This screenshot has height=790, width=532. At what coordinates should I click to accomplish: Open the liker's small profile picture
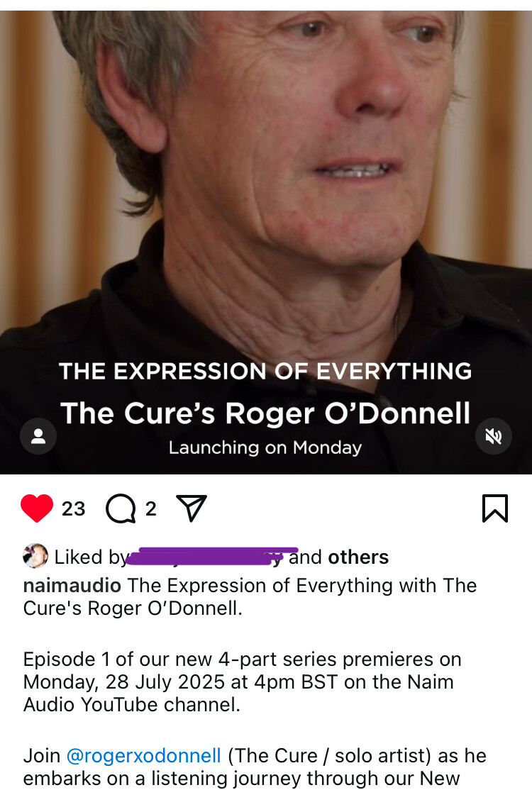(35, 556)
